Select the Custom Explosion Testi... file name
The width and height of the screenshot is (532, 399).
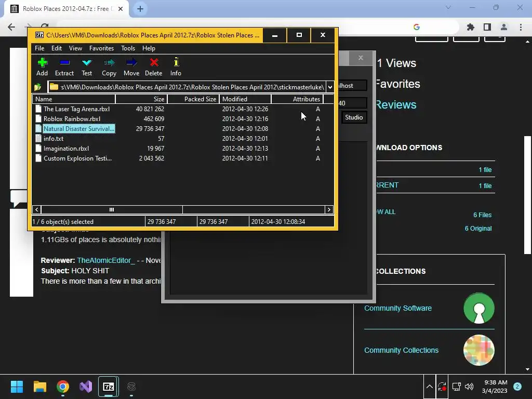coord(77,158)
